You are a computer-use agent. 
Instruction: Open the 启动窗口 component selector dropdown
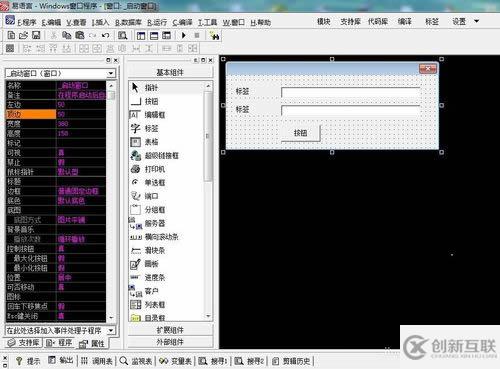[111, 73]
